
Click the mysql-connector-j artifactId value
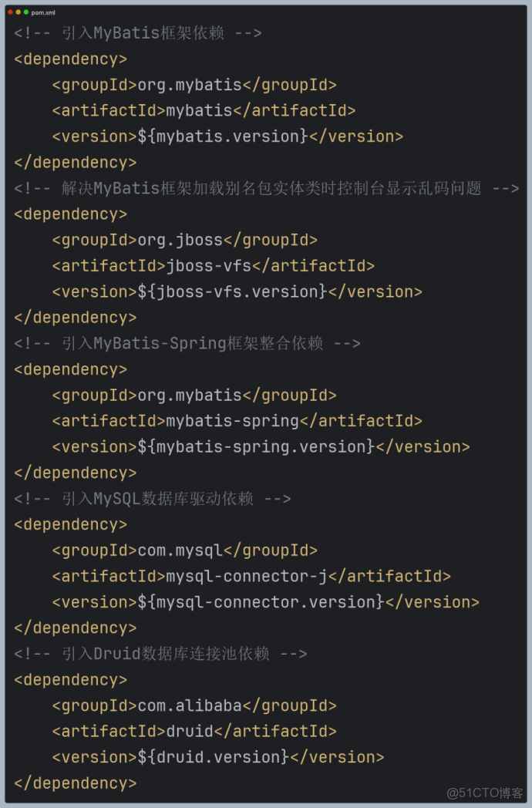tap(251, 576)
